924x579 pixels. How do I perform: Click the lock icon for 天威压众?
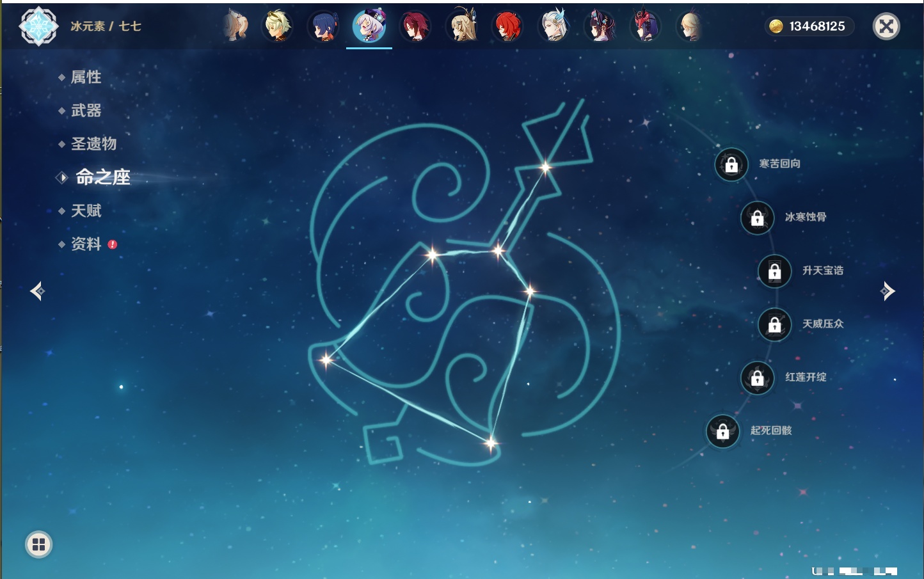[x=774, y=324]
